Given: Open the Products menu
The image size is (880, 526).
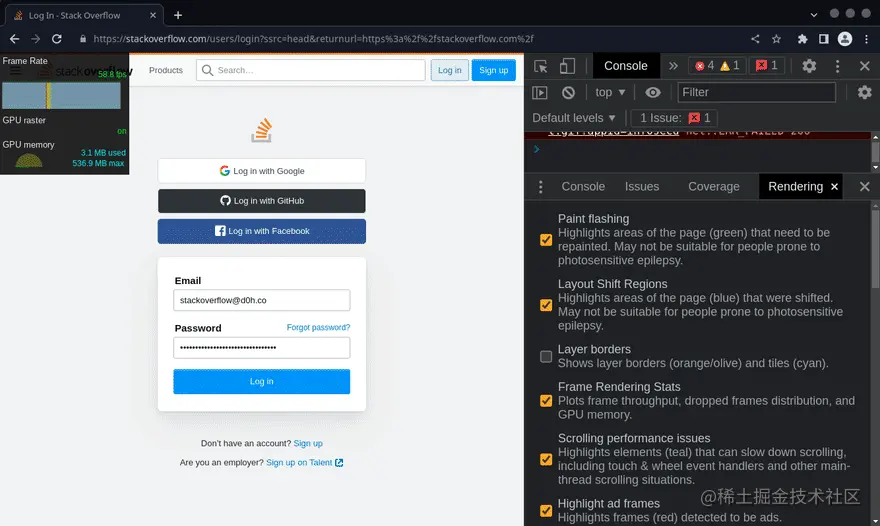Looking at the screenshot, I should (166, 70).
